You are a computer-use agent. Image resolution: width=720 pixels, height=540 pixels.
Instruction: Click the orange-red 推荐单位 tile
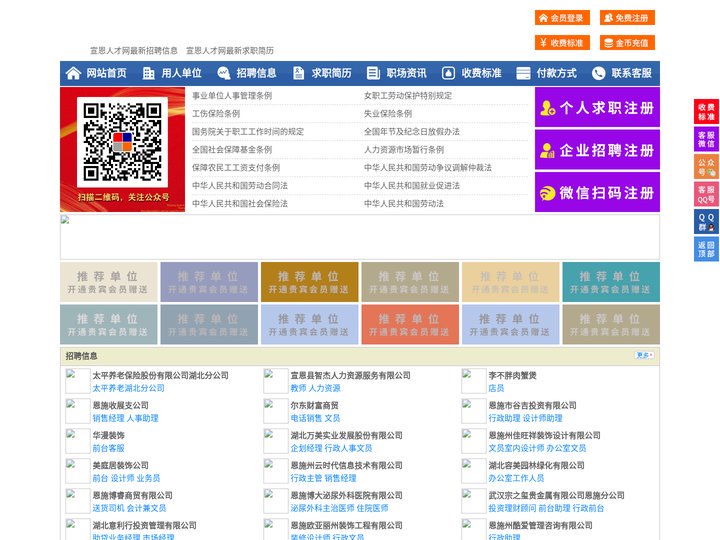[410, 324]
